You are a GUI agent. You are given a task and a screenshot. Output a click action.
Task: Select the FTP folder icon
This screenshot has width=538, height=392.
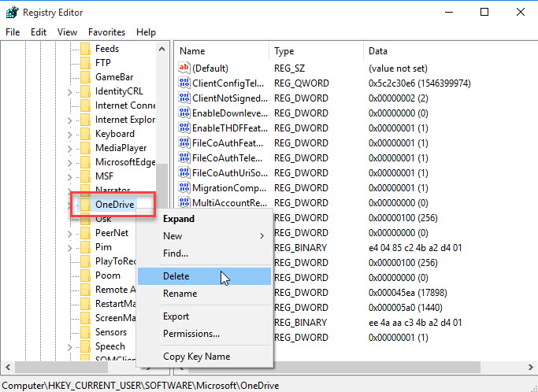click(x=85, y=63)
